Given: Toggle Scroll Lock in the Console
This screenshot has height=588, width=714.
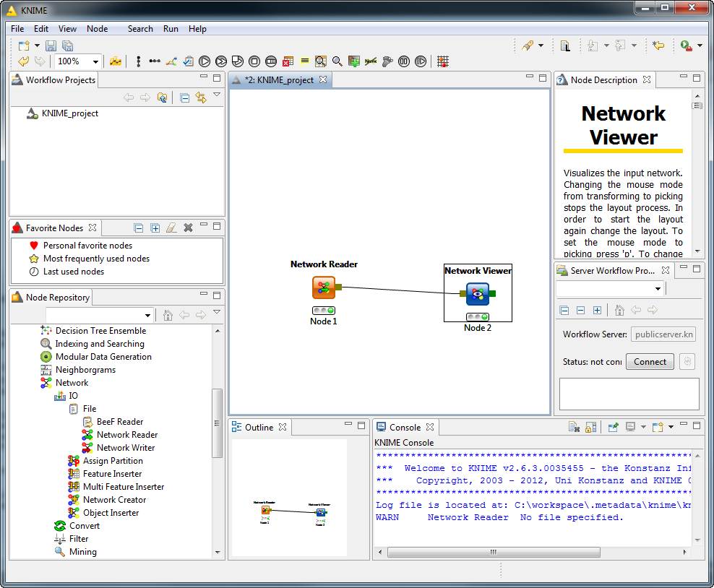Looking at the screenshot, I should (x=590, y=427).
